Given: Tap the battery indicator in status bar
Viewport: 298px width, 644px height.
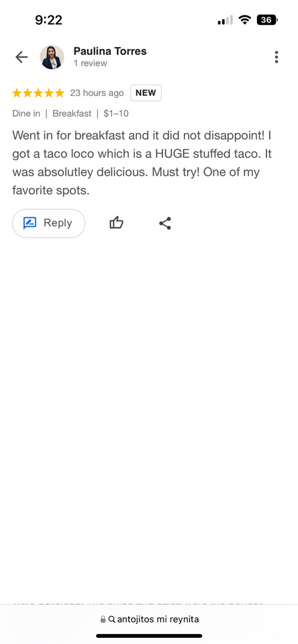Looking at the screenshot, I should coord(267,19).
